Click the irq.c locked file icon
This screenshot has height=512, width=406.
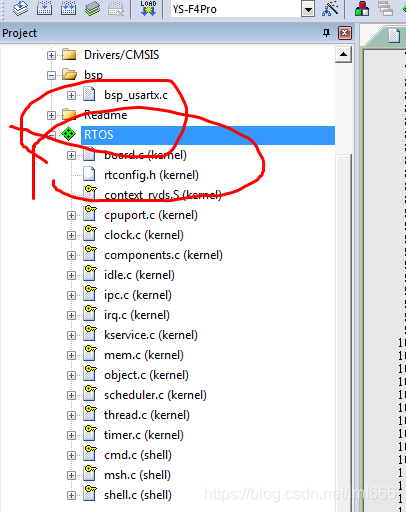point(90,313)
